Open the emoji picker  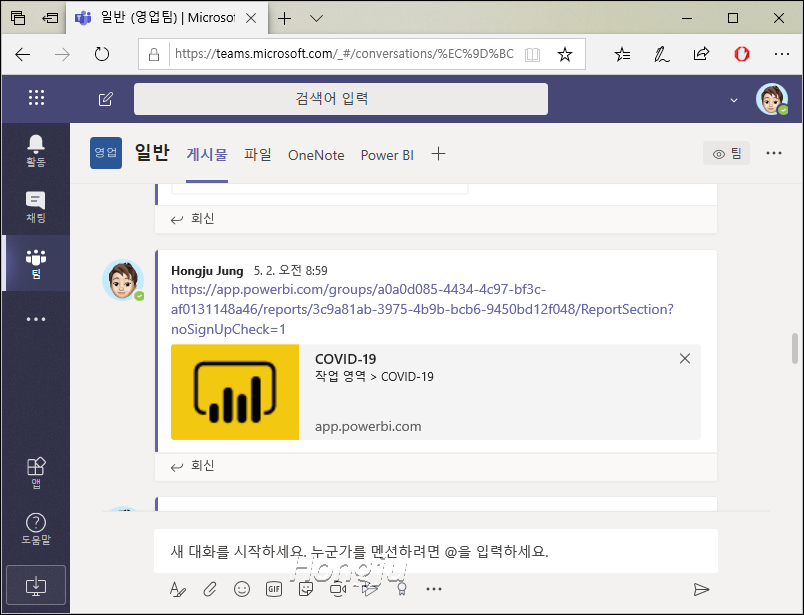242,589
